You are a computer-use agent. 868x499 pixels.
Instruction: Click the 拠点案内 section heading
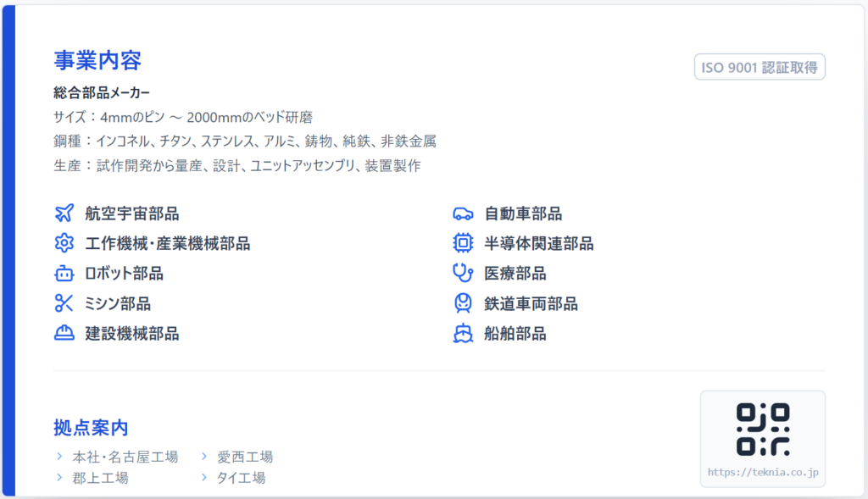[91, 428]
